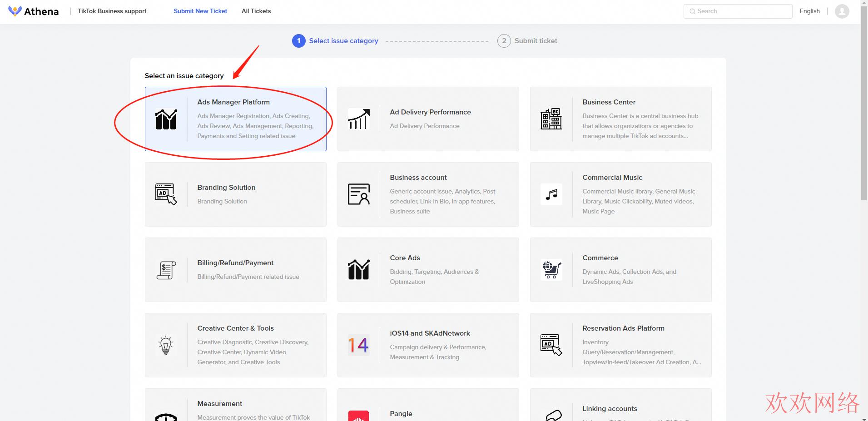
Task: Click the Reservation Ads Platform icon
Action: [x=551, y=345]
